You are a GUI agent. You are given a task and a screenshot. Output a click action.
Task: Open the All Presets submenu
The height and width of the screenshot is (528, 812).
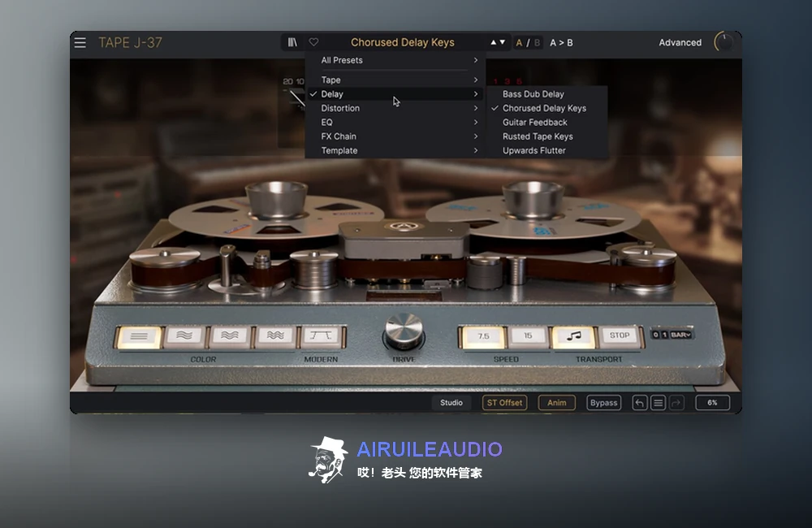click(396, 60)
